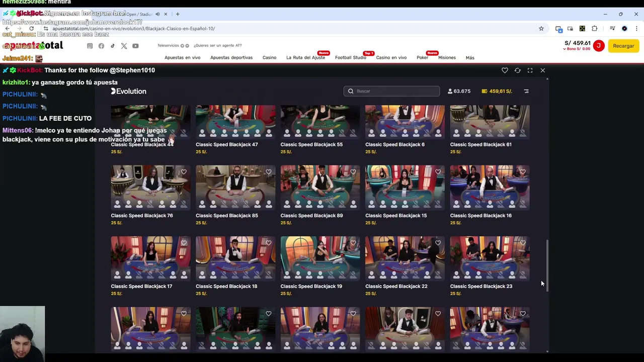Open Apuesta Total X profile icon
Image resolution: width=644 pixels, height=362 pixels.
(124, 46)
